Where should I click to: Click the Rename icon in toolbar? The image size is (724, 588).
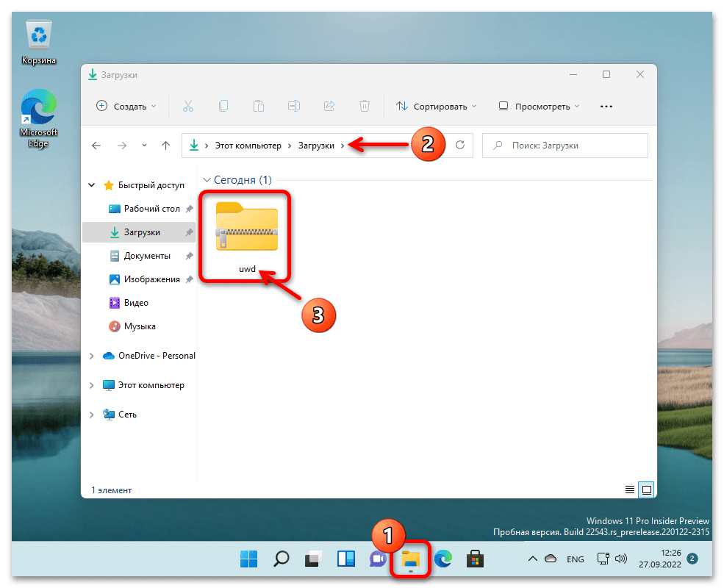294,106
